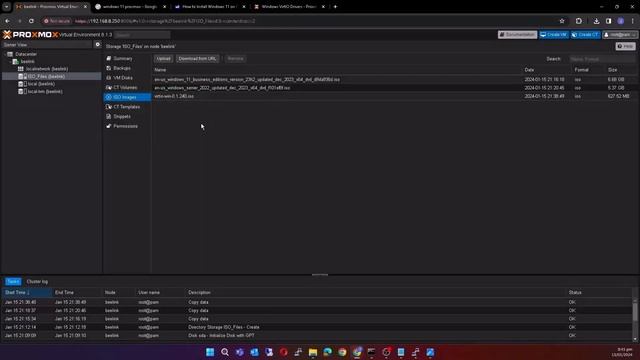Open the browser downloads icon
640x360 pixels.
(x=596, y=21)
